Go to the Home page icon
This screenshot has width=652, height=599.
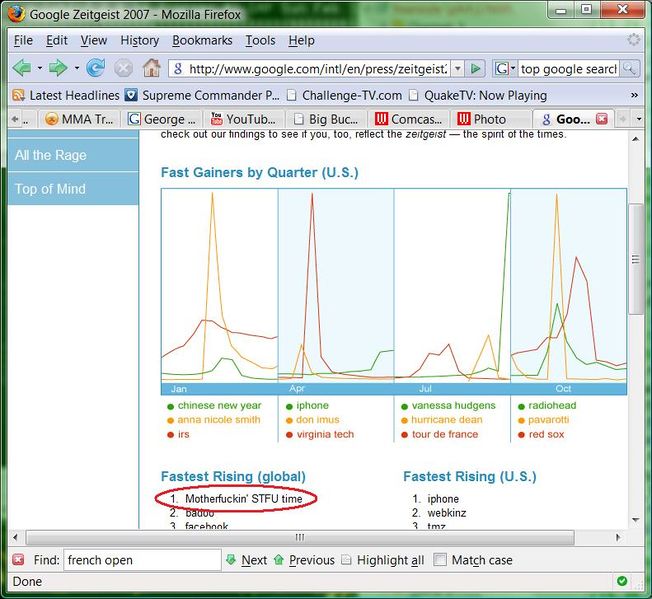click(151, 68)
